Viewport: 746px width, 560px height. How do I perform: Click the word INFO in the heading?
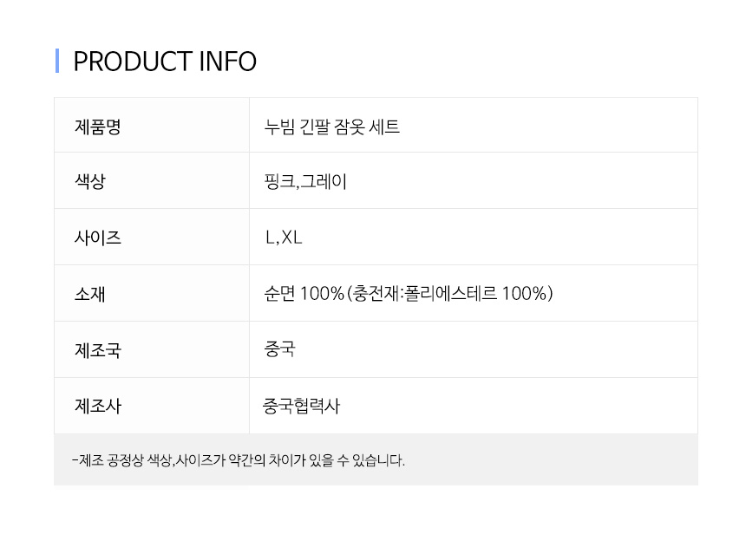228,62
